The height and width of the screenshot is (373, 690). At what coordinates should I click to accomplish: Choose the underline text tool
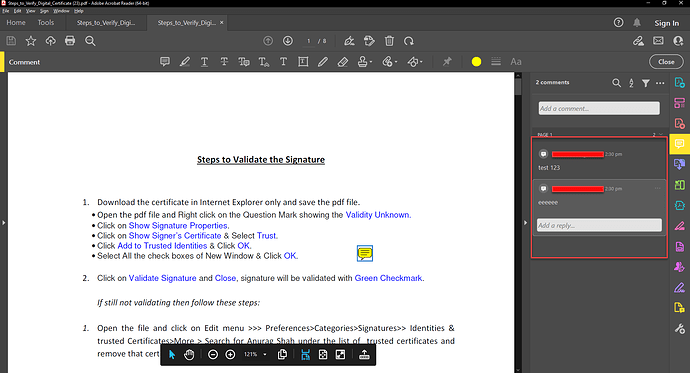click(x=204, y=62)
